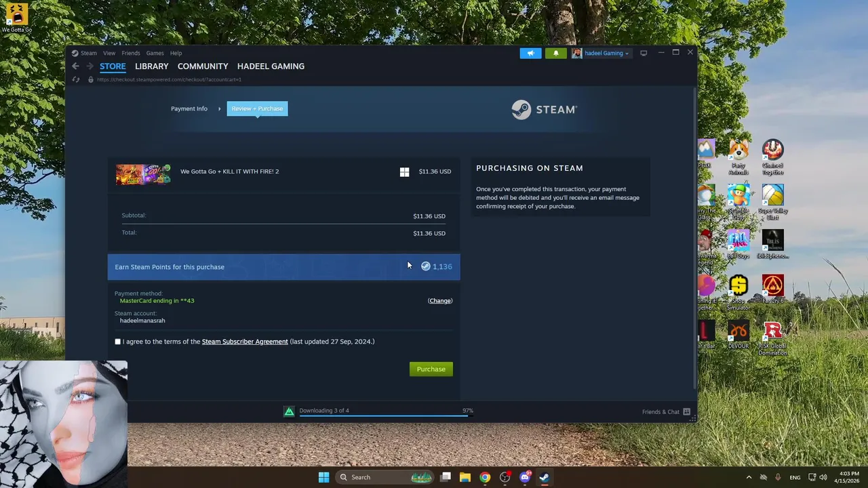Click the Steam window vertical scrollbar
The image size is (868, 488).
coord(694,237)
